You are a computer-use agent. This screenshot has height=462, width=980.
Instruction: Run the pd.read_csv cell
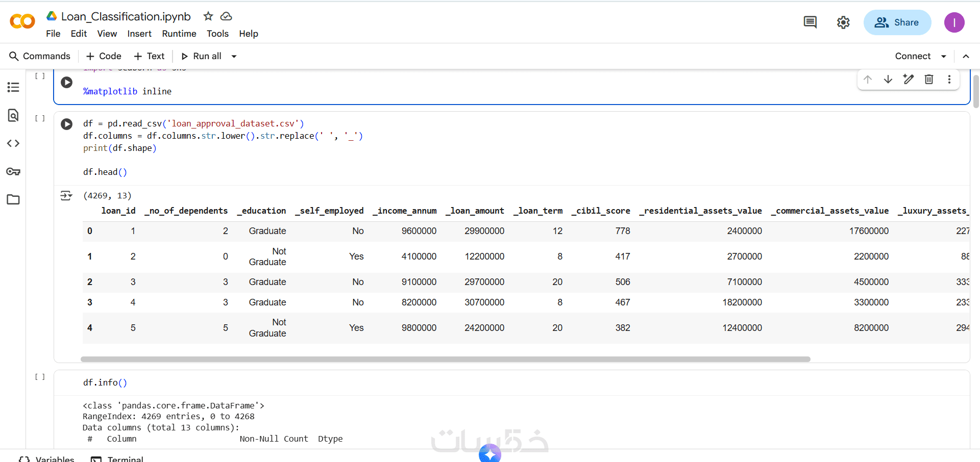[67, 124]
